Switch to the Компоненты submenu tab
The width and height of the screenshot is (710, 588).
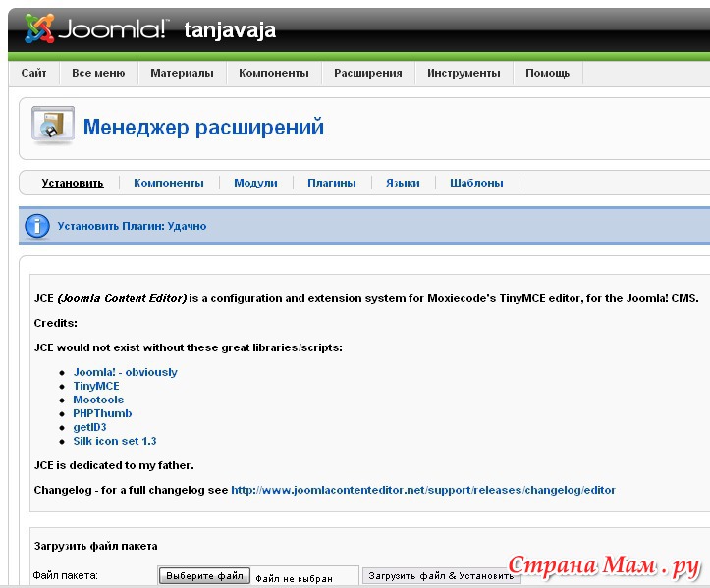[169, 183]
